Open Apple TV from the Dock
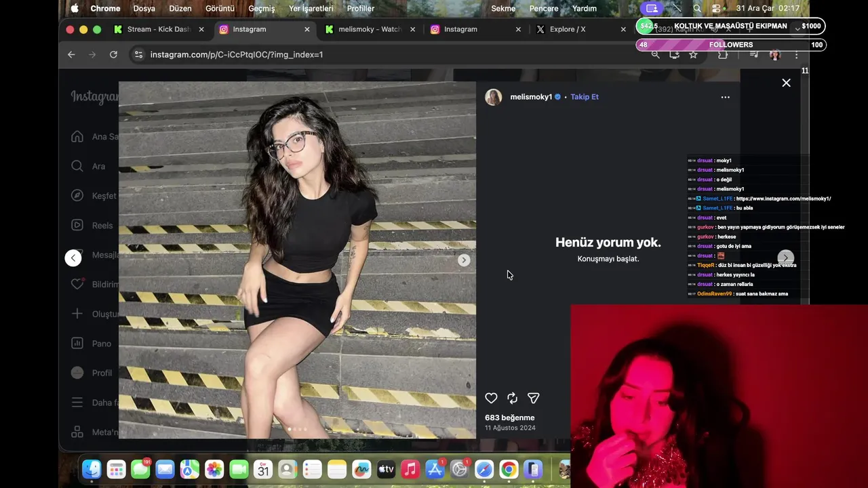Viewport: 868px width, 488px height. tap(386, 469)
